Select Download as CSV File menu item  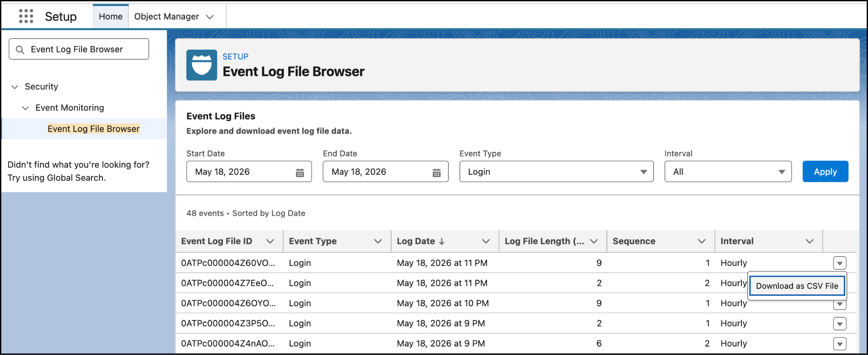pos(797,286)
